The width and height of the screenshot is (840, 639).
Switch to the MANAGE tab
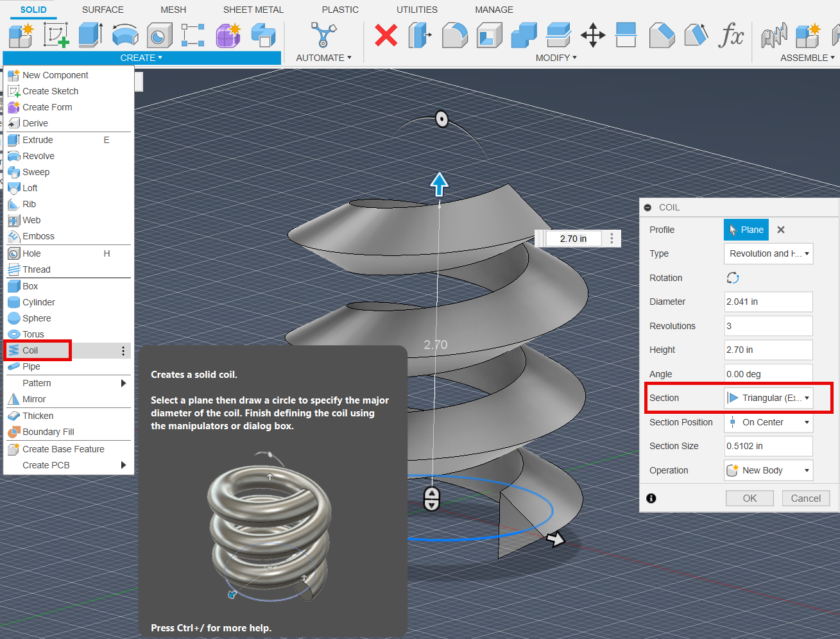(494, 10)
